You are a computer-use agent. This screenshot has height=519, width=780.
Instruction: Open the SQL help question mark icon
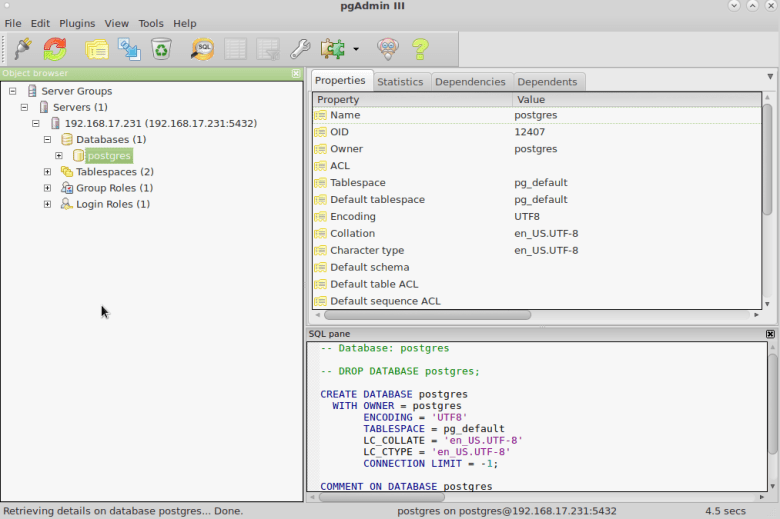click(x=420, y=49)
